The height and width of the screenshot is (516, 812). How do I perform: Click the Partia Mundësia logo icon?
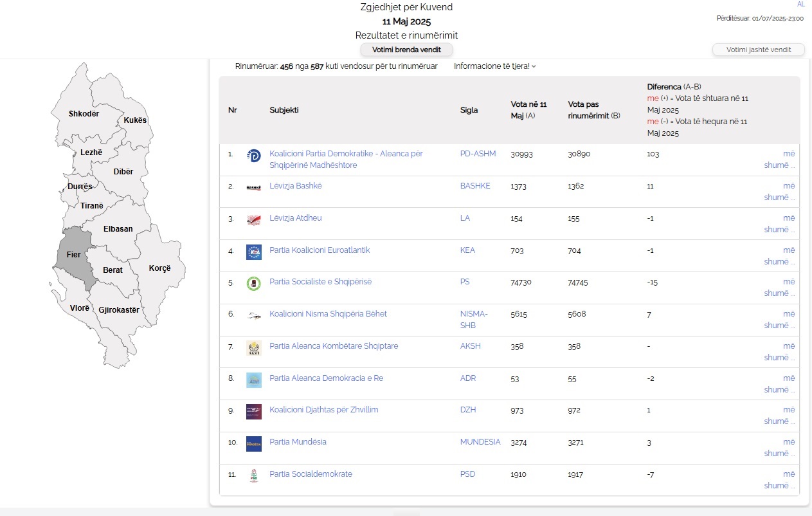click(254, 444)
